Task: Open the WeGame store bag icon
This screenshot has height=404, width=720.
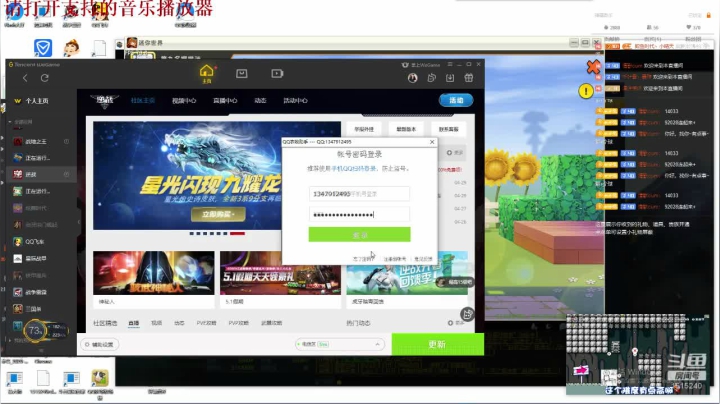Action: (x=242, y=73)
